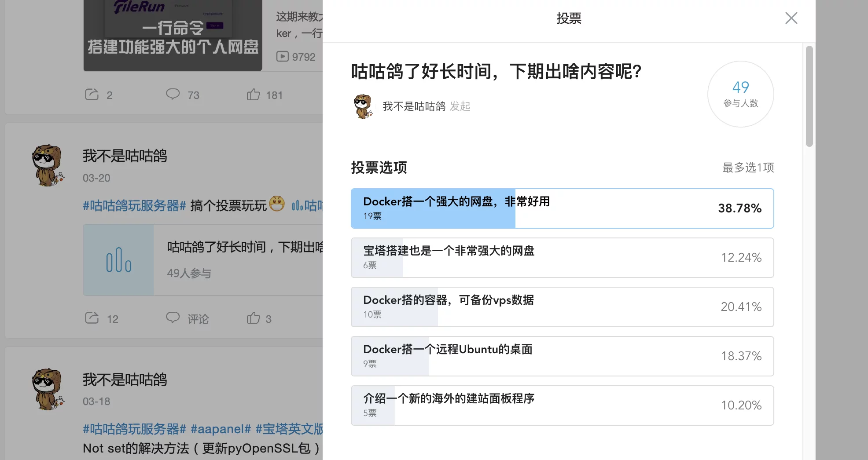Viewport: 868px width, 460px height.
Task: Click thumbs-up icon showing 181 likes
Action: pyautogui.click(x=254, y=95)
